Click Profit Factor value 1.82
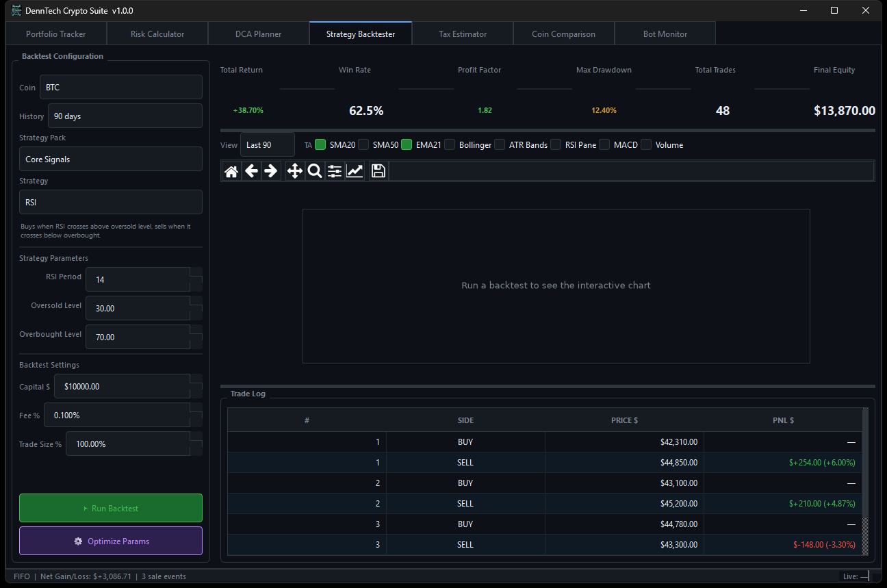The width and height of the screenshot is (887, 588). [485, 110]
